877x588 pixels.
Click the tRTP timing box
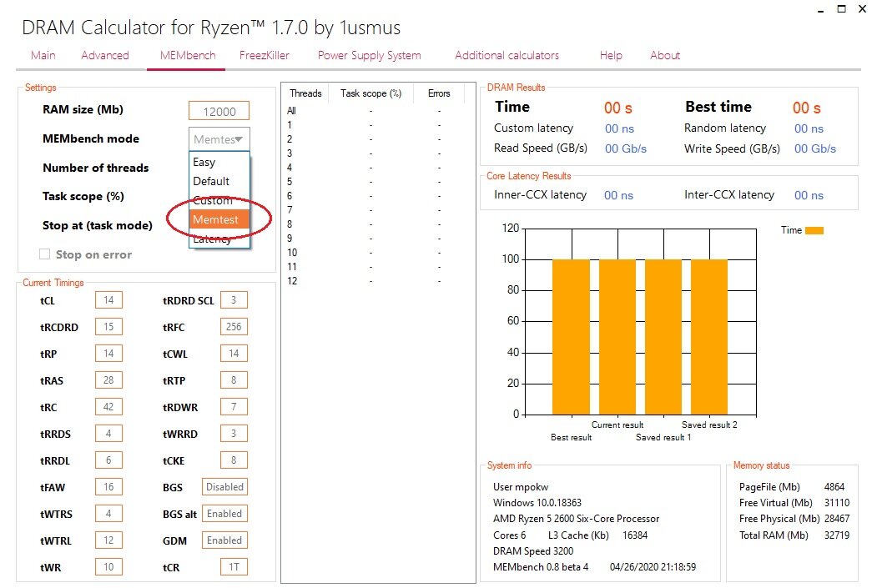click(x=234, y=380)
